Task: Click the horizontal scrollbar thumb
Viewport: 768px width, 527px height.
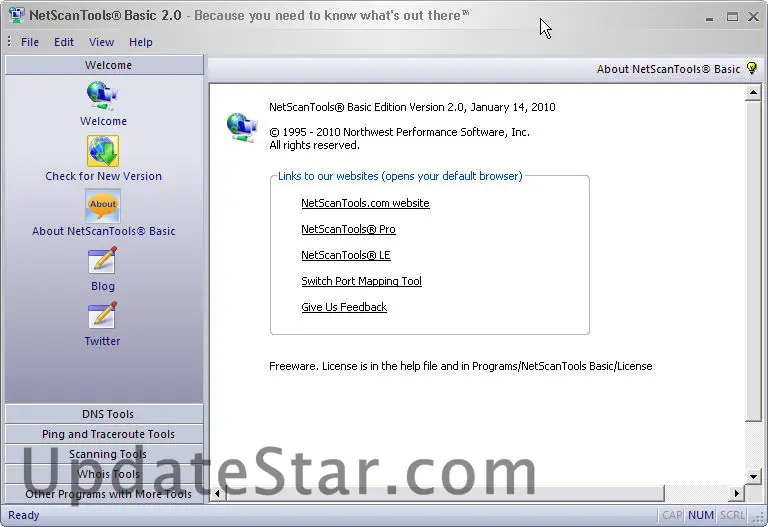Action: pyautogui.click(x=445, y=494)
